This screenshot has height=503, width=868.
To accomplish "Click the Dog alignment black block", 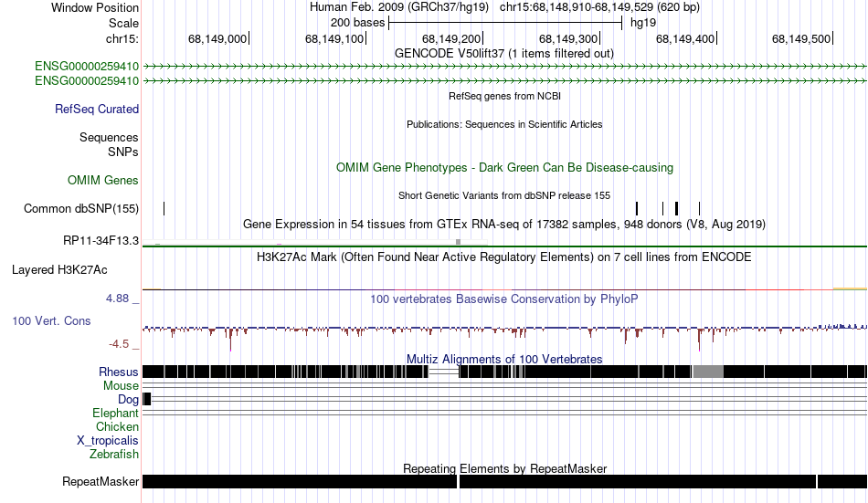I will coord(147,399).
